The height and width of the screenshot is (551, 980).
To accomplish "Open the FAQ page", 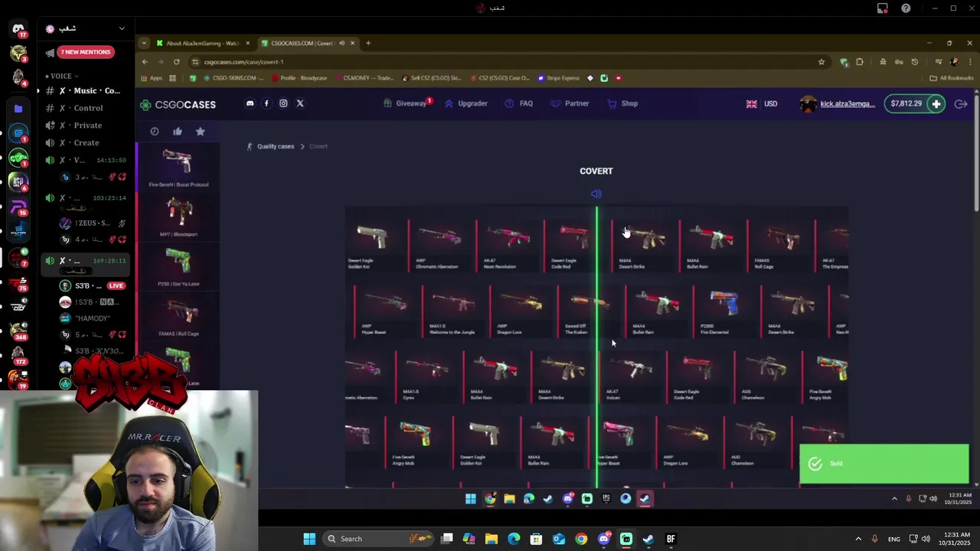I will tap(519, 103).
